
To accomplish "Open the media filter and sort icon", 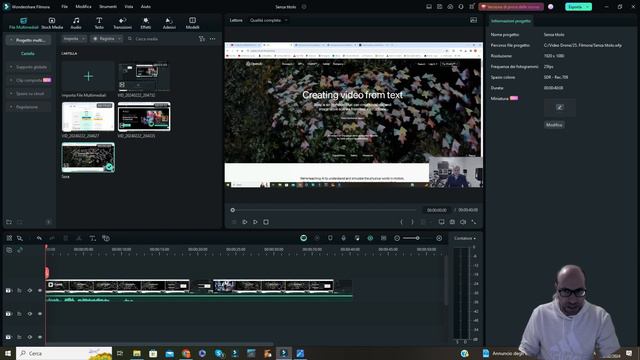I will 202,39.
